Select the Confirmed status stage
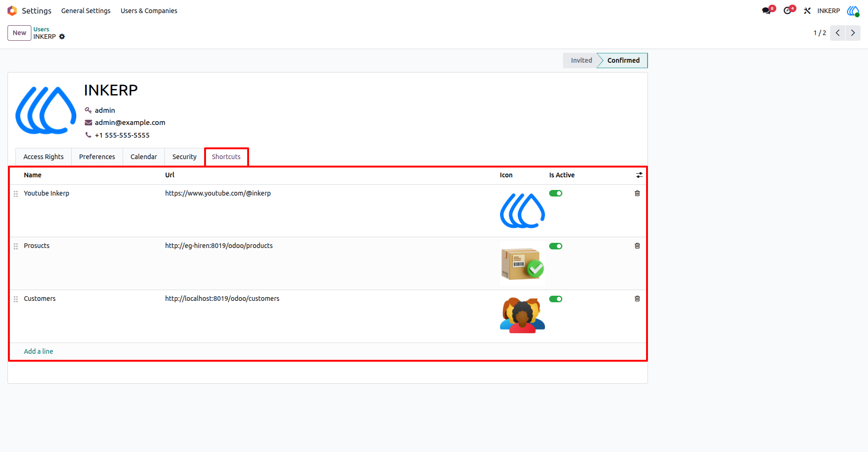868x452 pixels. [623, 60]
